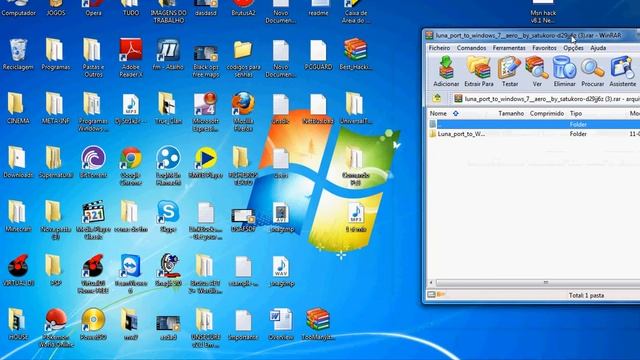The height and width of the screenshot is (360, 640).
Task: Open the Comandos menu
Action: (x=471, y=48)
